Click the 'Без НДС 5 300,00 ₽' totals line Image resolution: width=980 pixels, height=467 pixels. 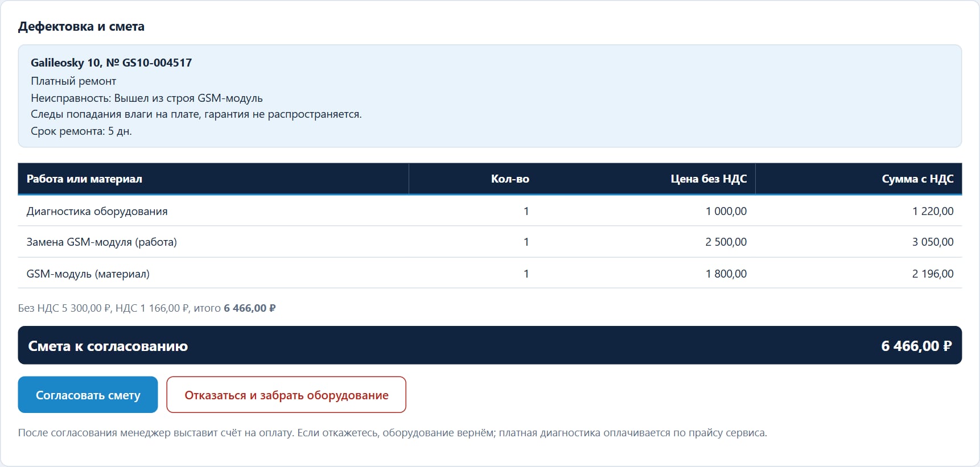point(147,308)
